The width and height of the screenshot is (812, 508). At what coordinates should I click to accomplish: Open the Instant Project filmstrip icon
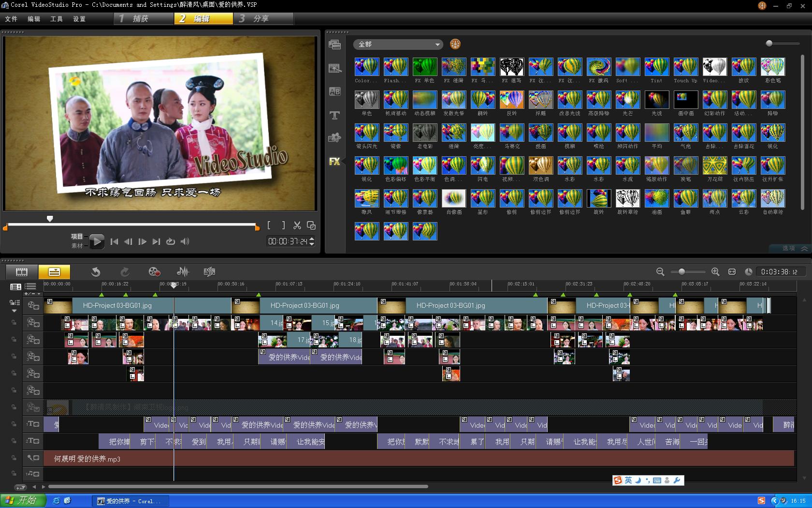pos(209,272)
